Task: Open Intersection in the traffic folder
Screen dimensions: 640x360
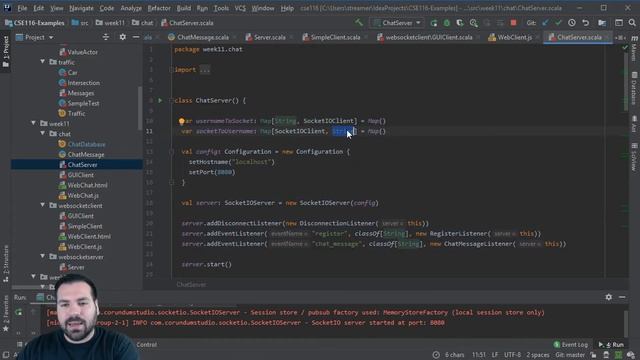Action: pos(83,82)
